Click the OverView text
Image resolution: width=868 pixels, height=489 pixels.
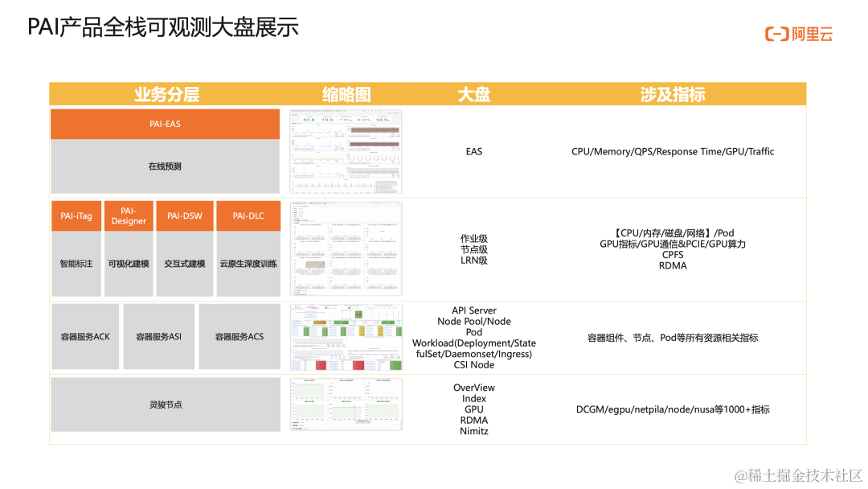[x=474, y=388]
